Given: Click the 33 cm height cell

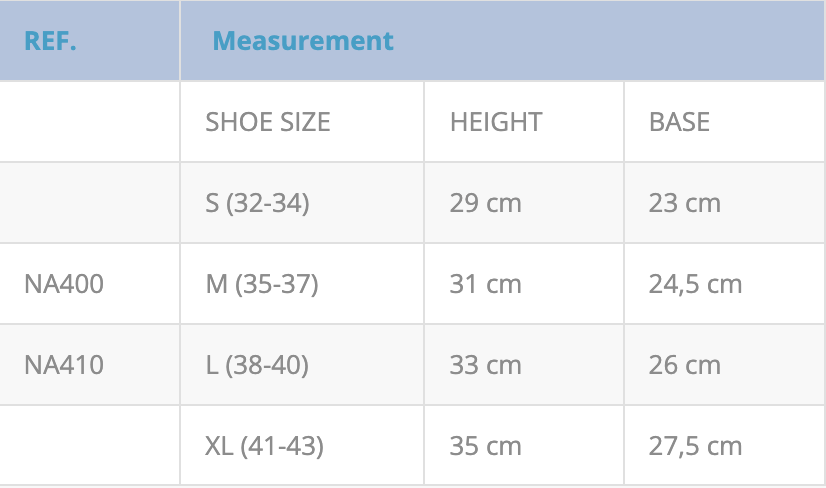Looking at the screenshot, I should (485, 365).
